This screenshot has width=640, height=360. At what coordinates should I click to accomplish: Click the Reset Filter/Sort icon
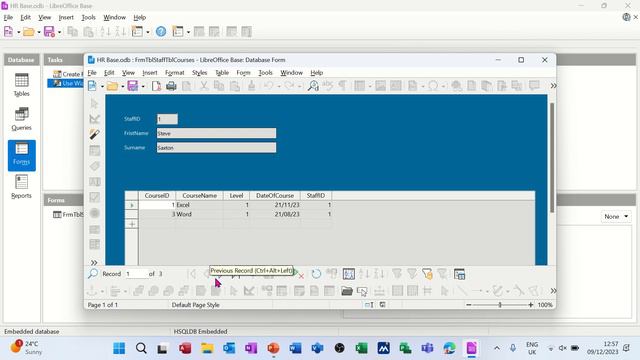(442, 274)
